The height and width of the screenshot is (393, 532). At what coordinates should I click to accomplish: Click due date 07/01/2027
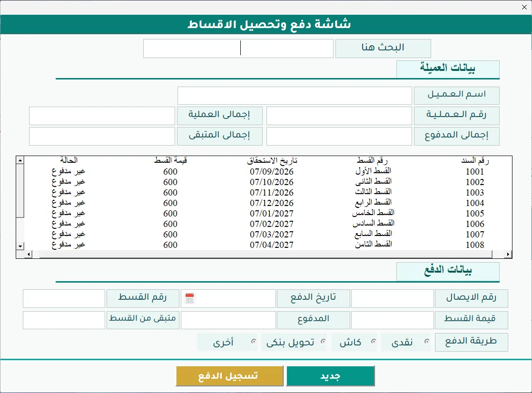tap(272, 214)
